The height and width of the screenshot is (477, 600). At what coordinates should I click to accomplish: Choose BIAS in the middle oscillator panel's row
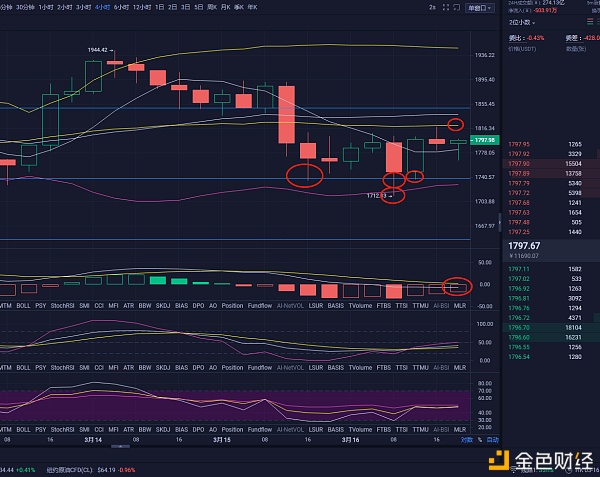pos(182,368)
